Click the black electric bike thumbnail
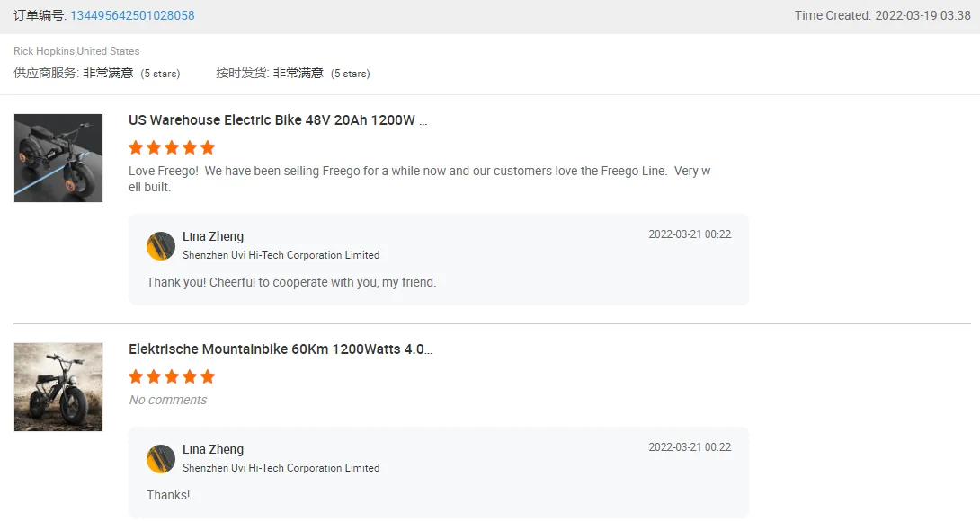 pos(58,158)
